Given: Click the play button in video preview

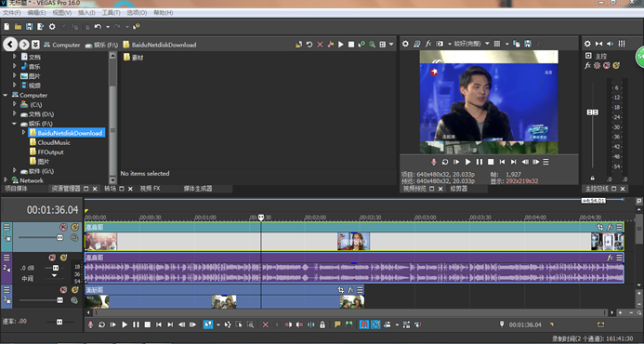Looking at the screenshot, I should coord(467,162).
